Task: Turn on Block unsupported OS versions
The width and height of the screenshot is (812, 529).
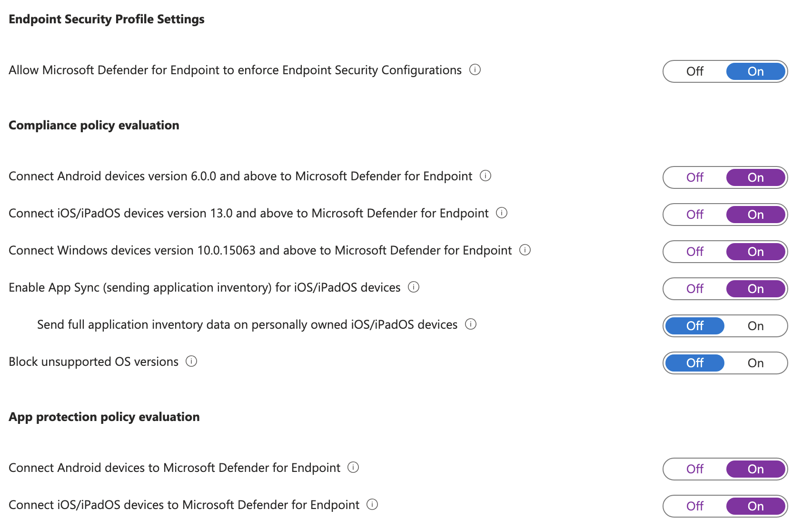Action: pos(755,363)
